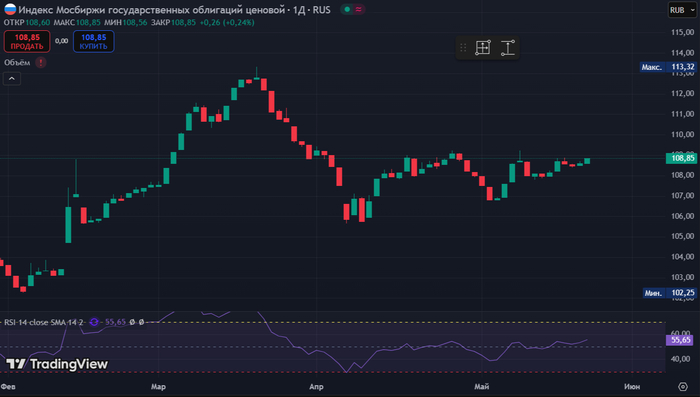Click the RSI value tag 55,65
The width and height of the screenshot is (700, 397).
680,340
